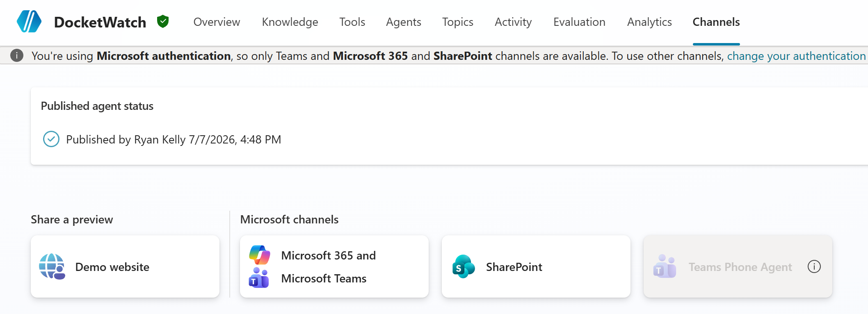Click the published status checkmark icon
Image resolution: width=868 pixels, height=314 pixels.
coord(51,139)
